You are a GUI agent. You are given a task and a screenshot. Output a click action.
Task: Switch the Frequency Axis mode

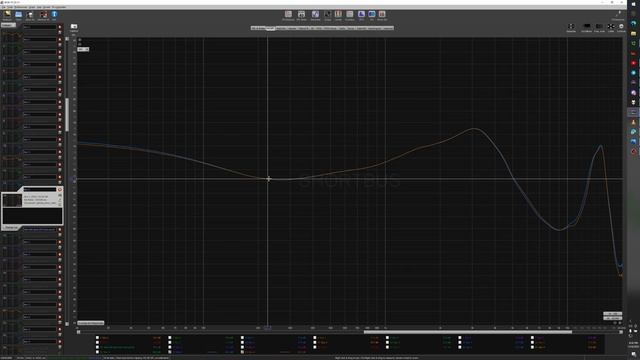(599, 28)
